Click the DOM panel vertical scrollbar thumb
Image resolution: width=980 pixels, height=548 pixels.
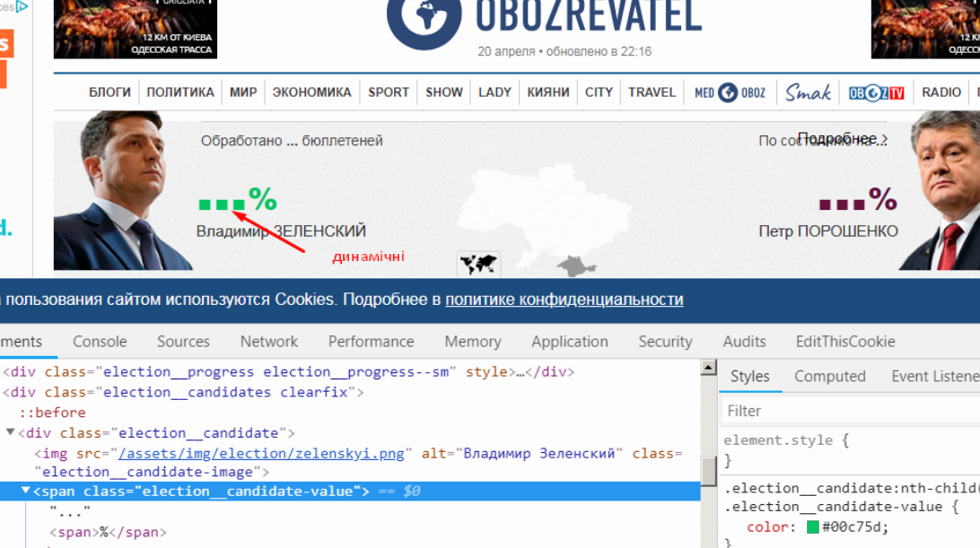708,471
